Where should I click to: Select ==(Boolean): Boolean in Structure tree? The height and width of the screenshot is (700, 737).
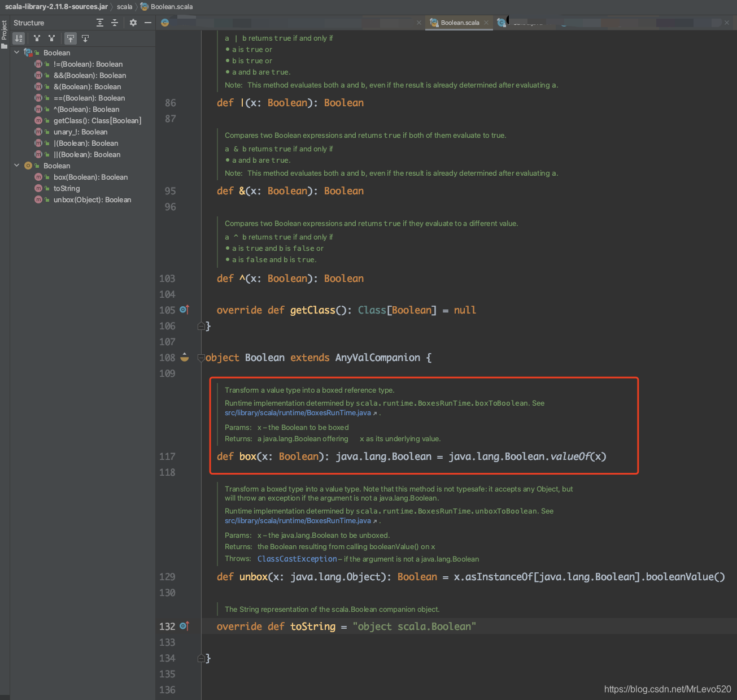tap(89, 98)
